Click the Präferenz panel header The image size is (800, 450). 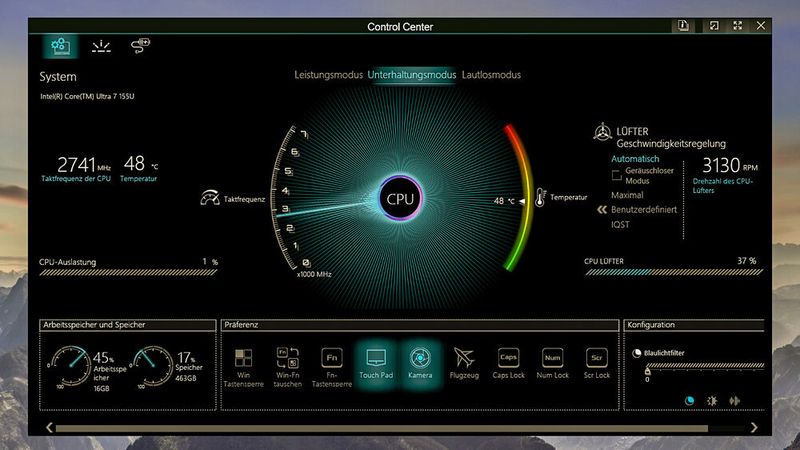419,325
